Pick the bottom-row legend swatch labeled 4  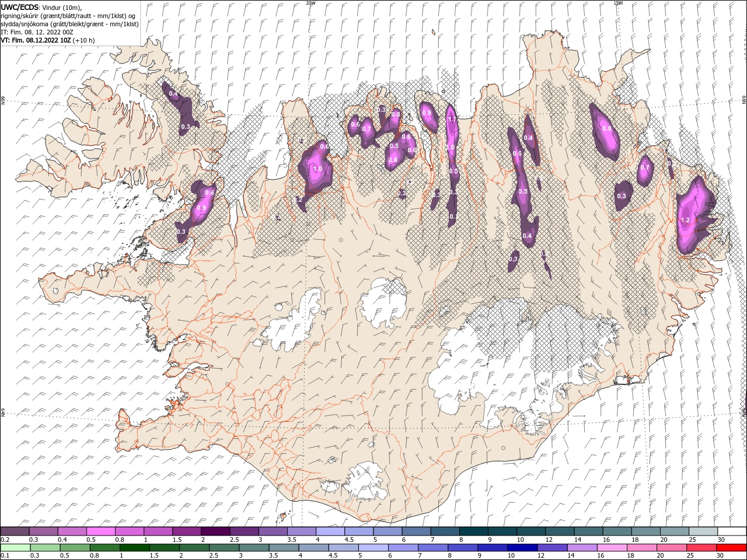point(315,548)
